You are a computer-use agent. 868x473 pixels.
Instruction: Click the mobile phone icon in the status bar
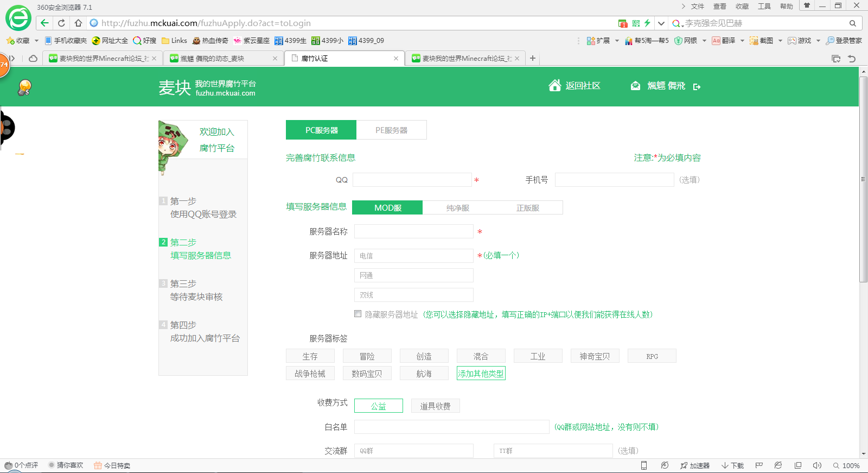point(644,465)
